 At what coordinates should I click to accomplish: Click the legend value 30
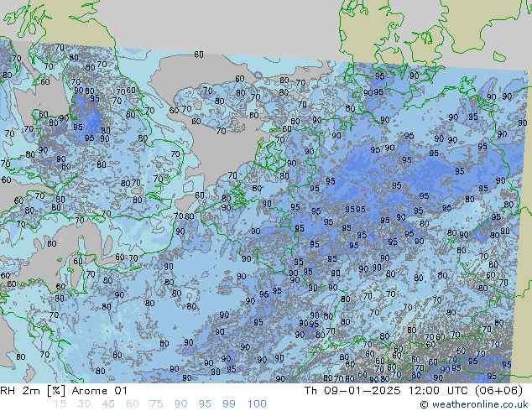tap(84, 404)
